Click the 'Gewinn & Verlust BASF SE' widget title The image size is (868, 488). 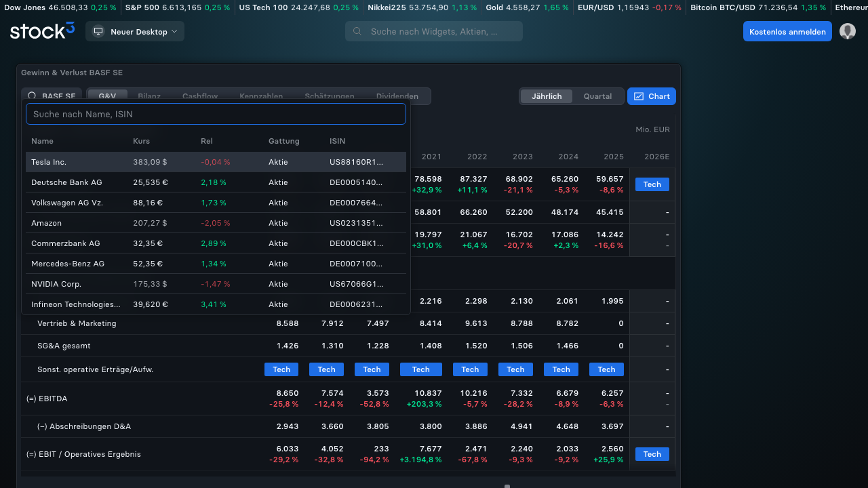pos(72,73)
